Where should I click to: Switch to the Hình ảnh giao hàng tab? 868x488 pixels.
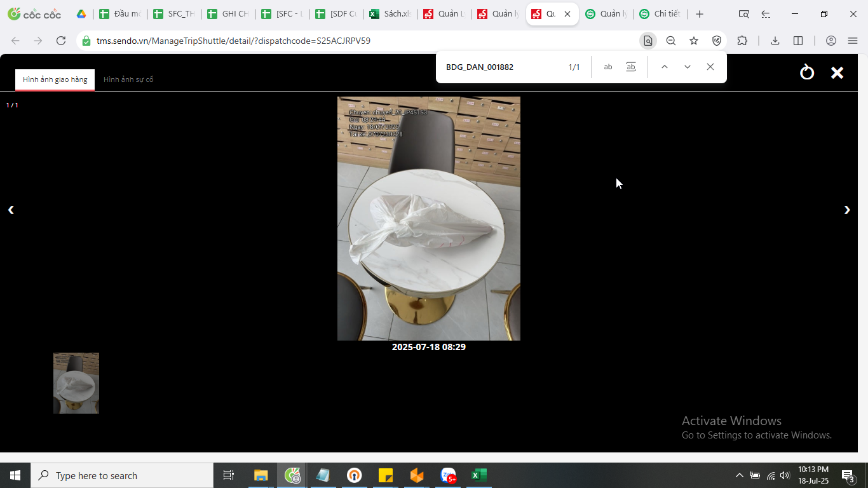coord(55,79)
